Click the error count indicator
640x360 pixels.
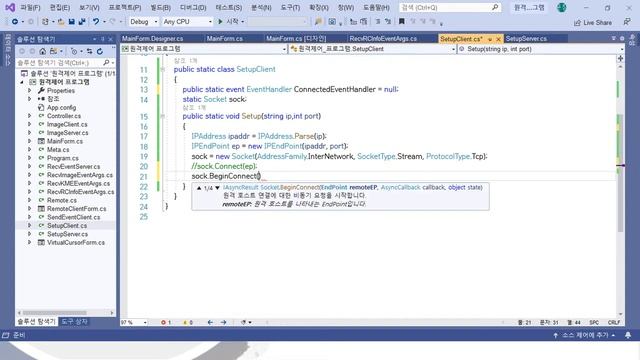click(166, 322)
